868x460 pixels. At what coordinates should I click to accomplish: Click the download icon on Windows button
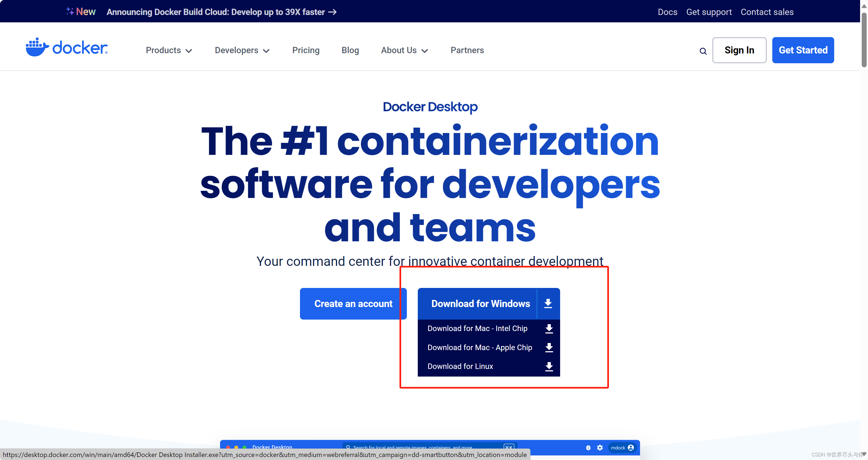click(548, 303)
